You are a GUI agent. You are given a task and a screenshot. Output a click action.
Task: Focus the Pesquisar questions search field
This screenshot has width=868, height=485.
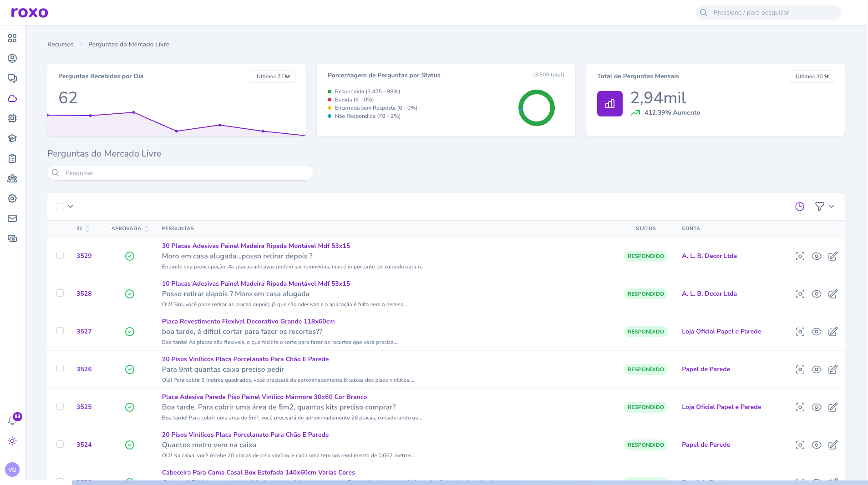pos(180,173)
